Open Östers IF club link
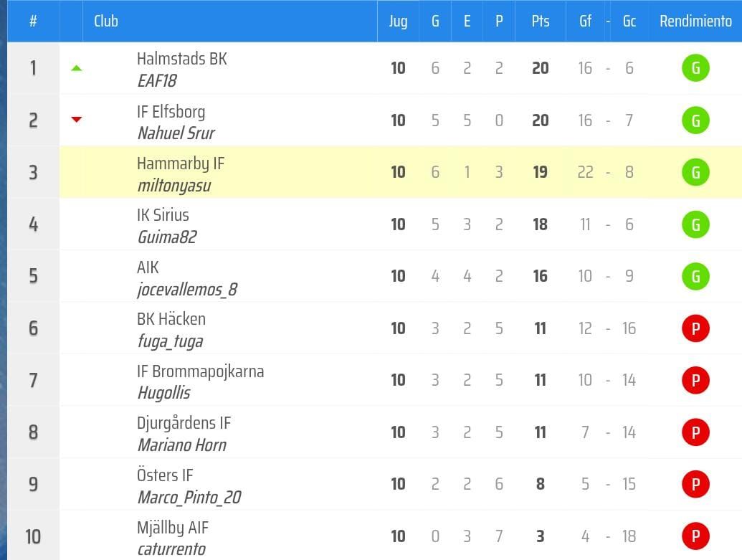Screen dimensions: 742x560 pyautogui.click(x=165, y=475)
